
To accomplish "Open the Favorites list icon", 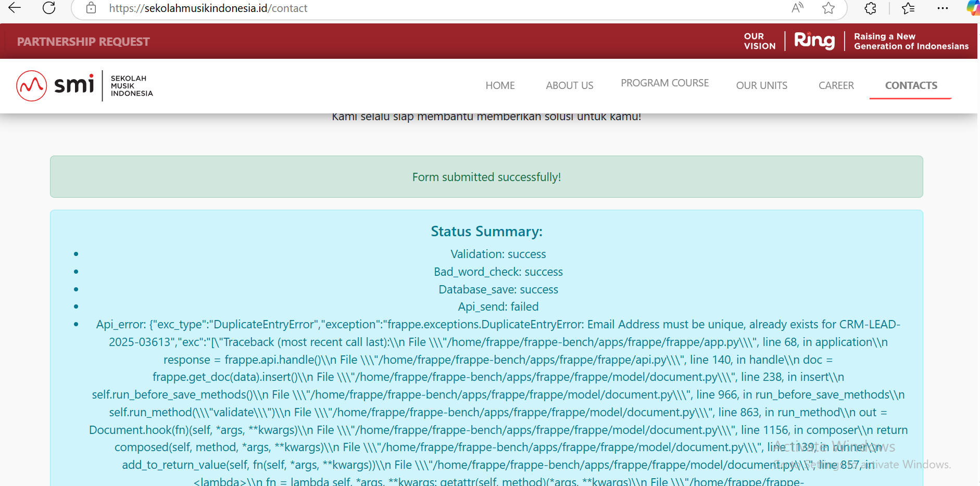I will coord(908,8).
